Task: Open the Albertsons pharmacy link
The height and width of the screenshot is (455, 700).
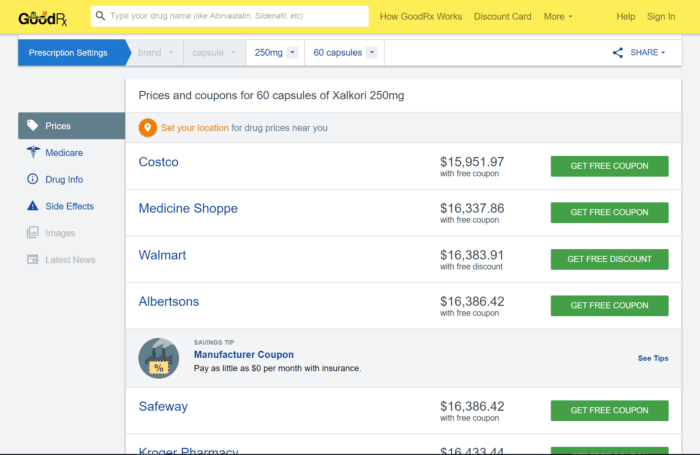Action: tap(169, 301)
